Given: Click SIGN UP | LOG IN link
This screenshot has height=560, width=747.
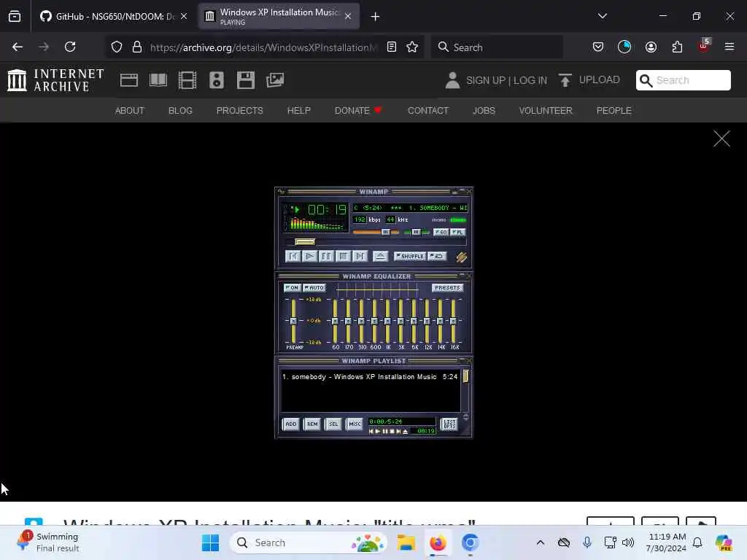Looking at the screenshot, I should pos(506,80).
